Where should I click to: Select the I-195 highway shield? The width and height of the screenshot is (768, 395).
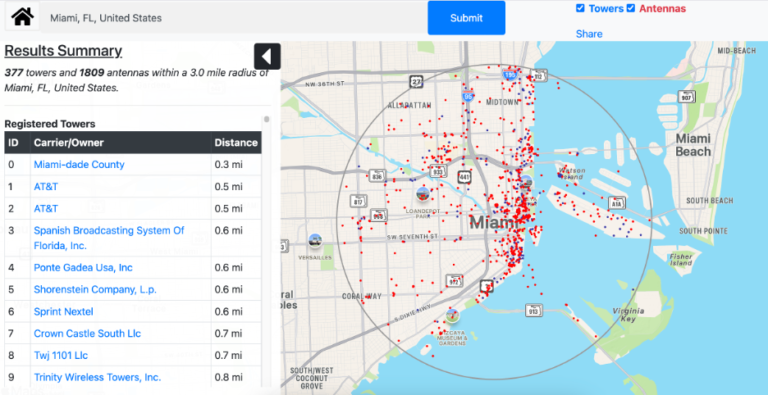click(509, 74)
